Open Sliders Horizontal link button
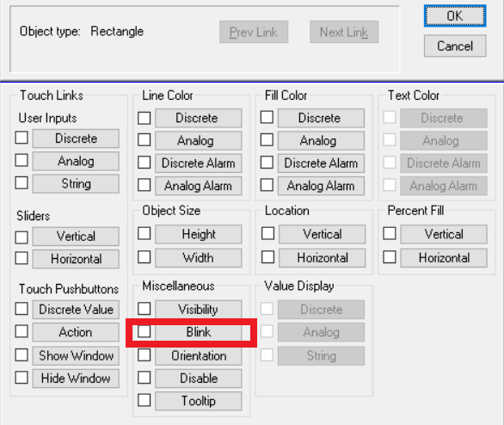Viewport: 504px width, 425px height. pyautogui.click(x=76, y=259)
